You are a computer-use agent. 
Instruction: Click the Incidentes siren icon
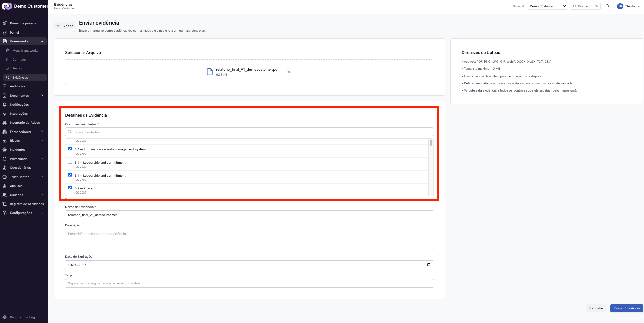5,150
